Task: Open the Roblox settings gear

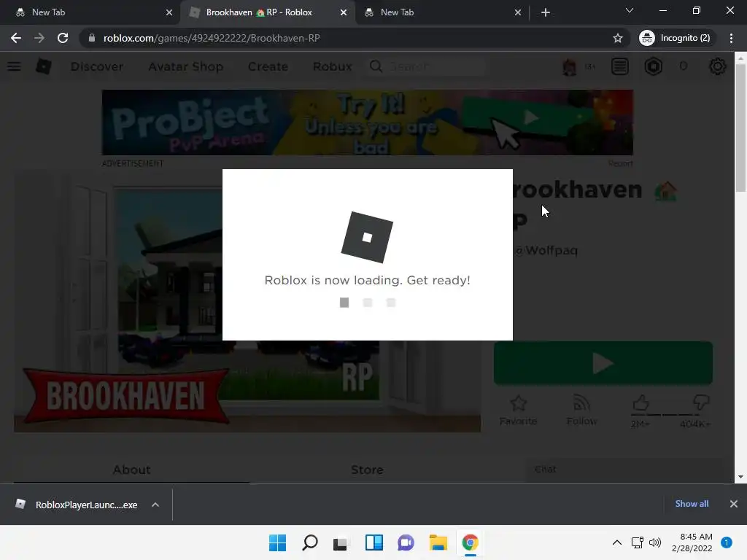Action: pos(718,66)
